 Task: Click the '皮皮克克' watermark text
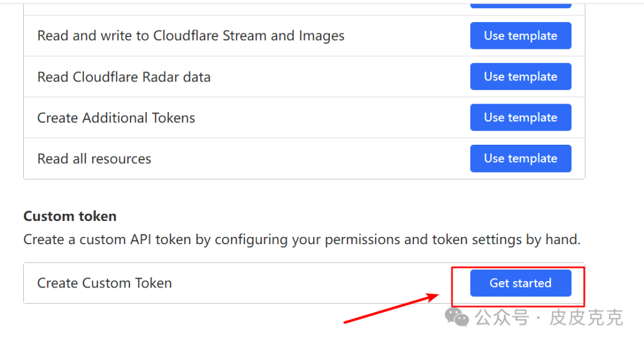pos(586,317)
